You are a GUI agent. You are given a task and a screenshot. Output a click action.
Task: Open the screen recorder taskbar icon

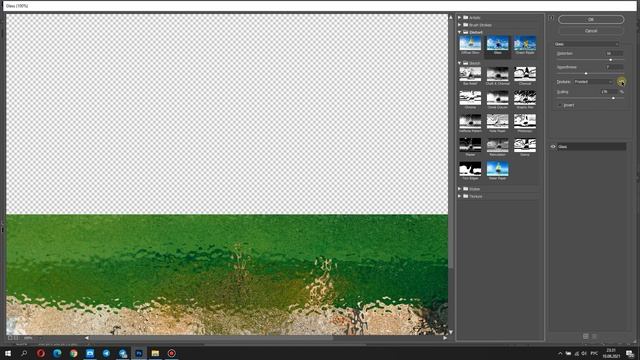click(171, 353)
